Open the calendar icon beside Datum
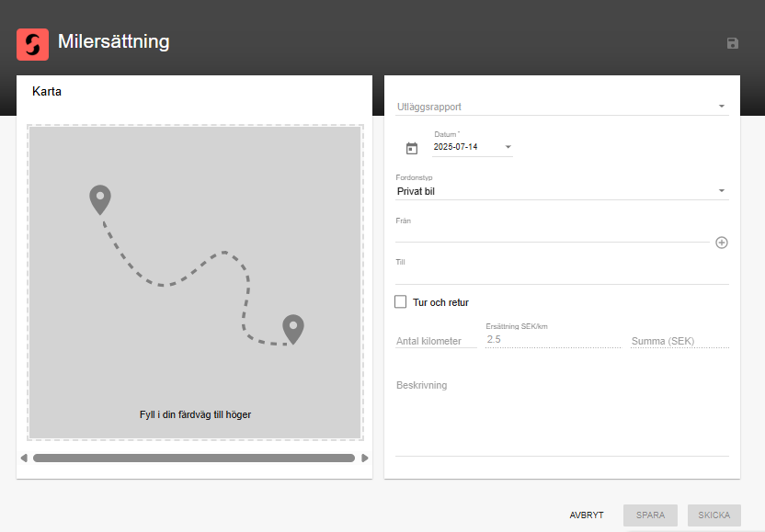This screenshot has height=532, width=765. [x=412, y=148]
